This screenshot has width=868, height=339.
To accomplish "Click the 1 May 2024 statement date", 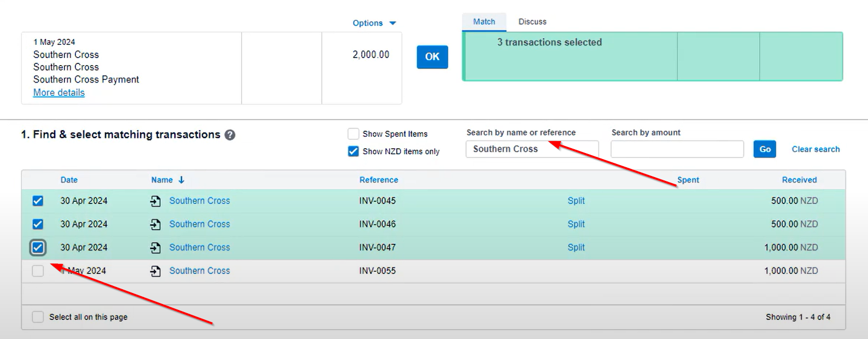I will pos(54,42).
